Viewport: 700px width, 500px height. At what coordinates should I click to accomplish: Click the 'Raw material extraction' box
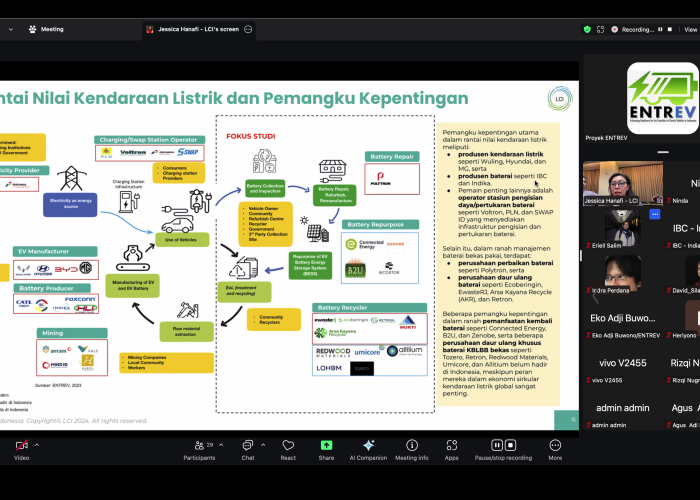(x=187, y=332)
